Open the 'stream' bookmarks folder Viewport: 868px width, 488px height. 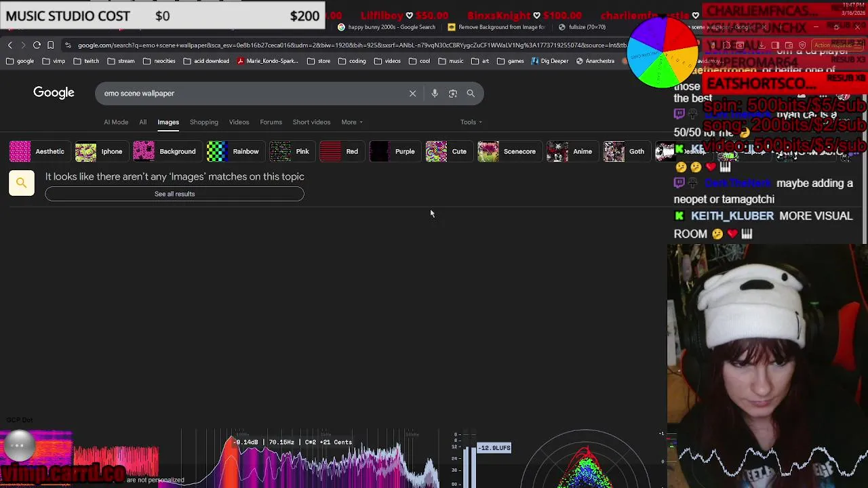click(x=121, y=61)
